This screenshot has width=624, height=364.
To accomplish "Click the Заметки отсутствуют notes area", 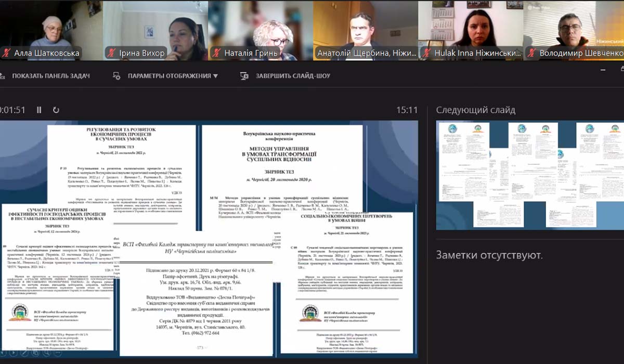I will [x=489, y=255].
